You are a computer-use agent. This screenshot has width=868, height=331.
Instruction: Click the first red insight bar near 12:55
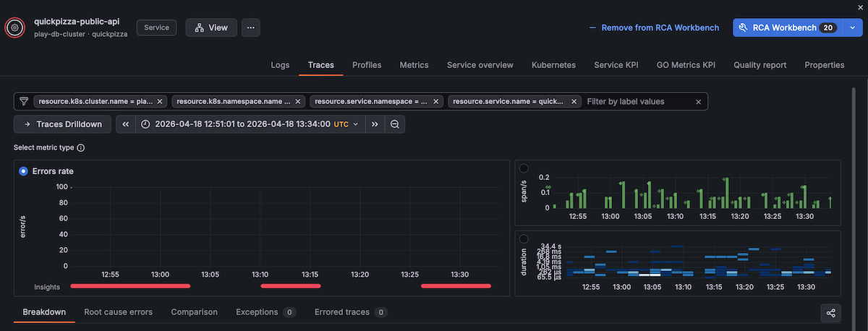[130, 286]
